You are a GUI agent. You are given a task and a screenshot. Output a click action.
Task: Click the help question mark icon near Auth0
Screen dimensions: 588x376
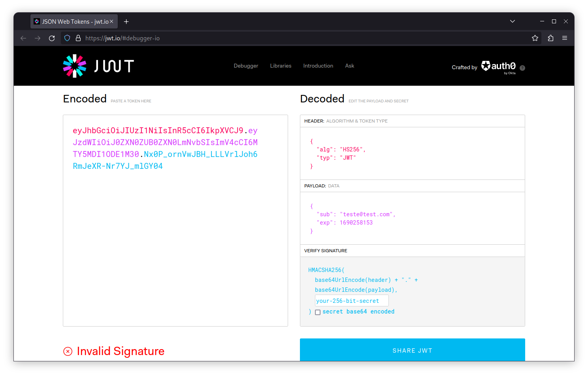click(522, 68)
